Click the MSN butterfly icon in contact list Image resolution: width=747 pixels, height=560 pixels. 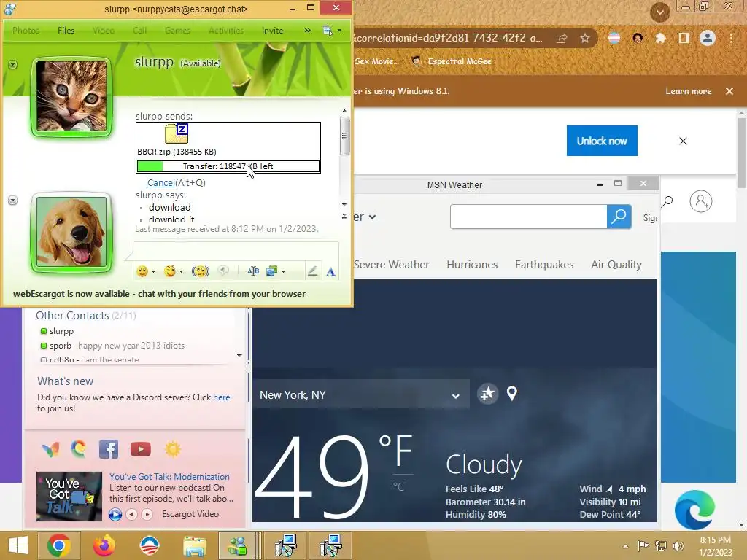pos(51,449)
